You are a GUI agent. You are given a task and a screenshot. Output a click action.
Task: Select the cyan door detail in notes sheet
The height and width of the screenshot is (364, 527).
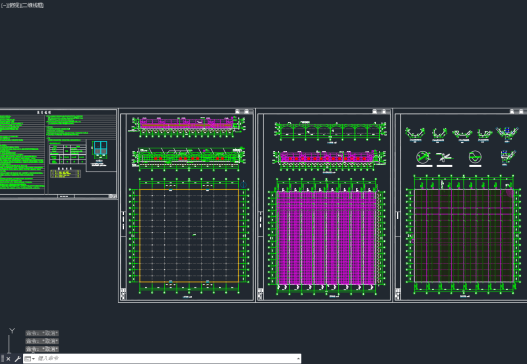pyautogui.click(x=100, y=148)
